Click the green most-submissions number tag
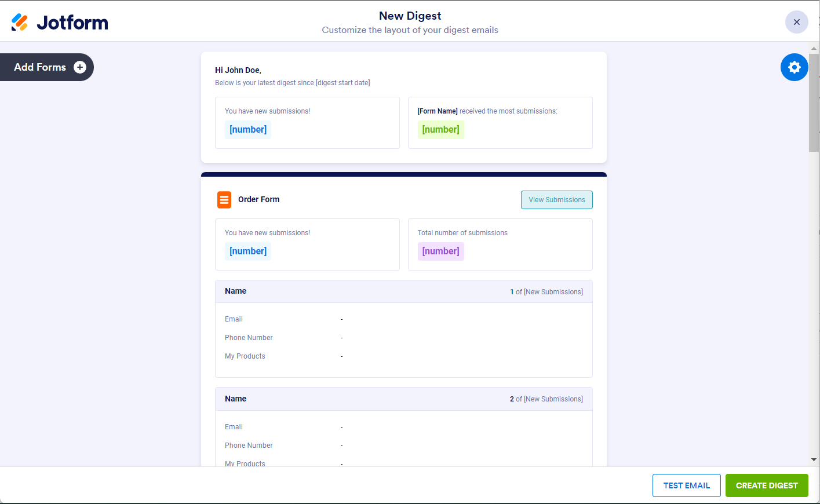The width and height of the screenshot is (820, 504). click(440, 130)
